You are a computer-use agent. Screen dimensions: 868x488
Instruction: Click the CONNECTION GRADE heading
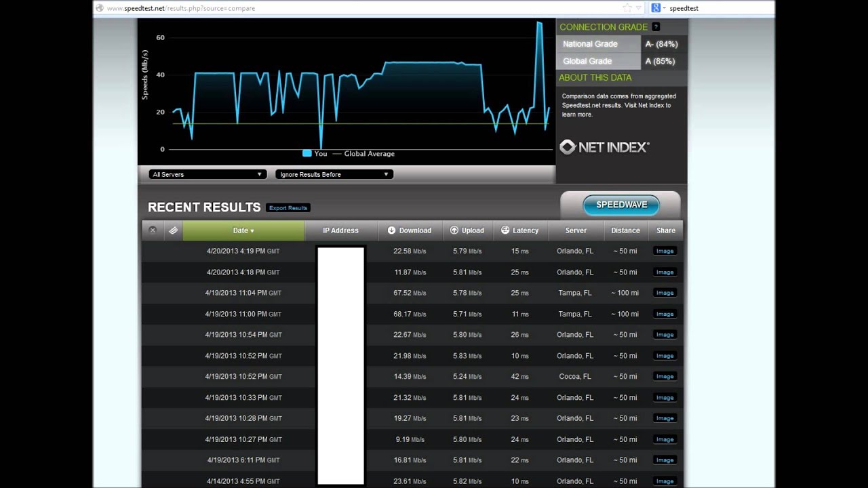[604, 27]
